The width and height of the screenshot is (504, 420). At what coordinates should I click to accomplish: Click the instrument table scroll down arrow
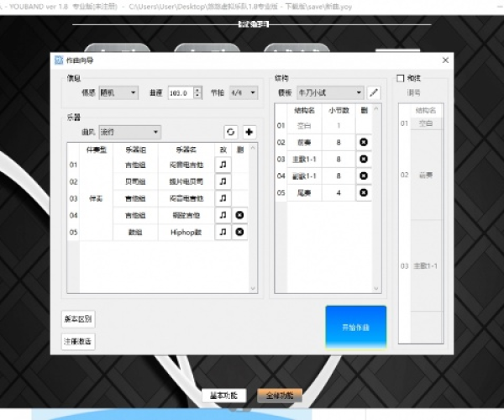253,288
